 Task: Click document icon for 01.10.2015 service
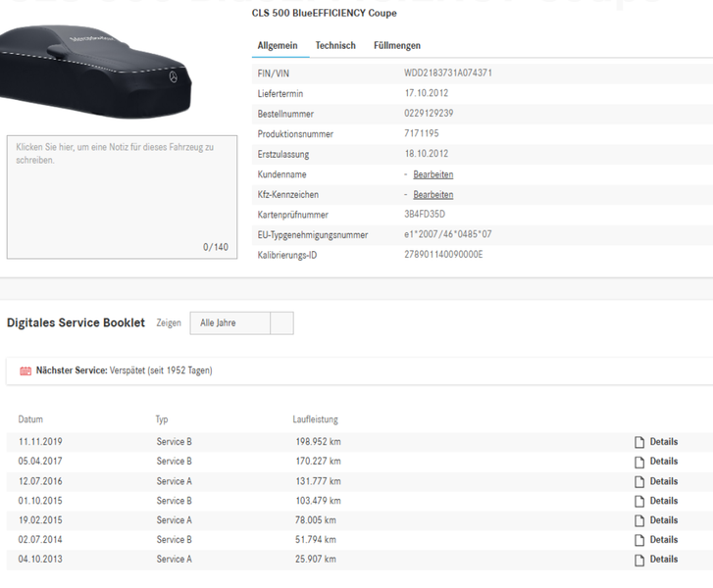tap(639, 501)
